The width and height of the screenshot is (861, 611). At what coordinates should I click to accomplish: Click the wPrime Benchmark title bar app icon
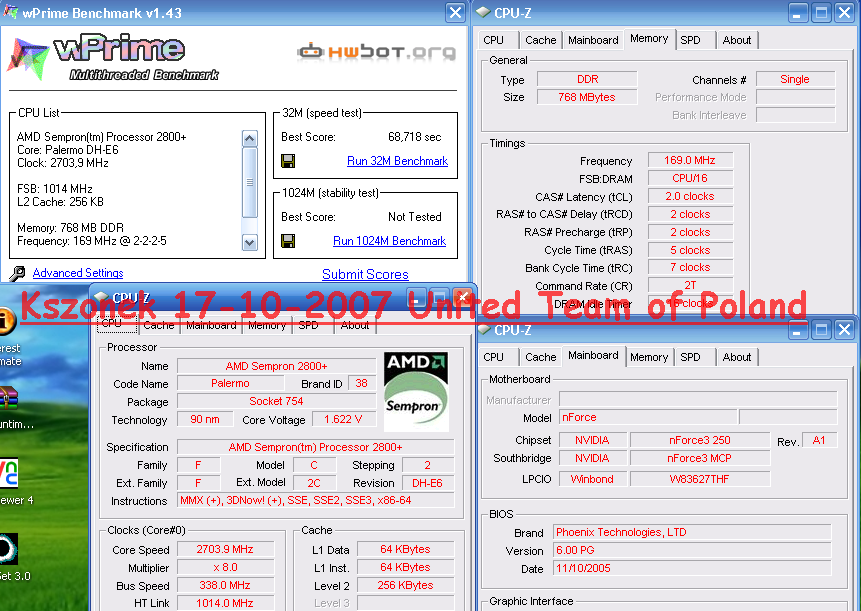click(x=10, y=11)
